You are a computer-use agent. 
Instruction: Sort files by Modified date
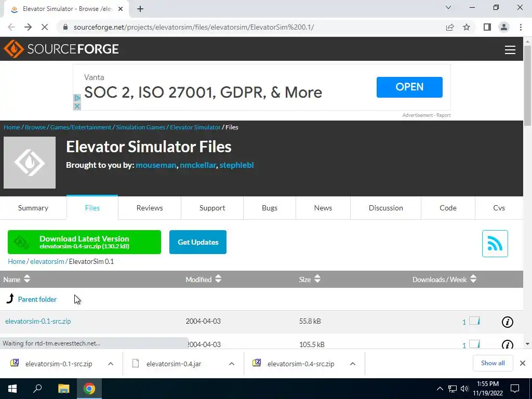pos(203,279)
